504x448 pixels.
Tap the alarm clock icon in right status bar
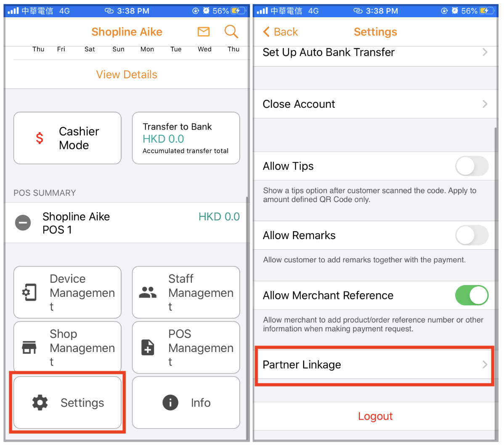point(455,11)
